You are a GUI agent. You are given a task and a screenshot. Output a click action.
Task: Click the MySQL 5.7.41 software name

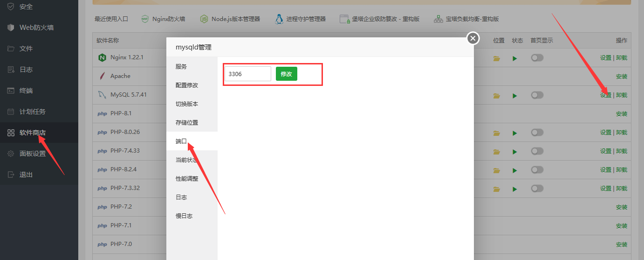click(x=129, y=95)
